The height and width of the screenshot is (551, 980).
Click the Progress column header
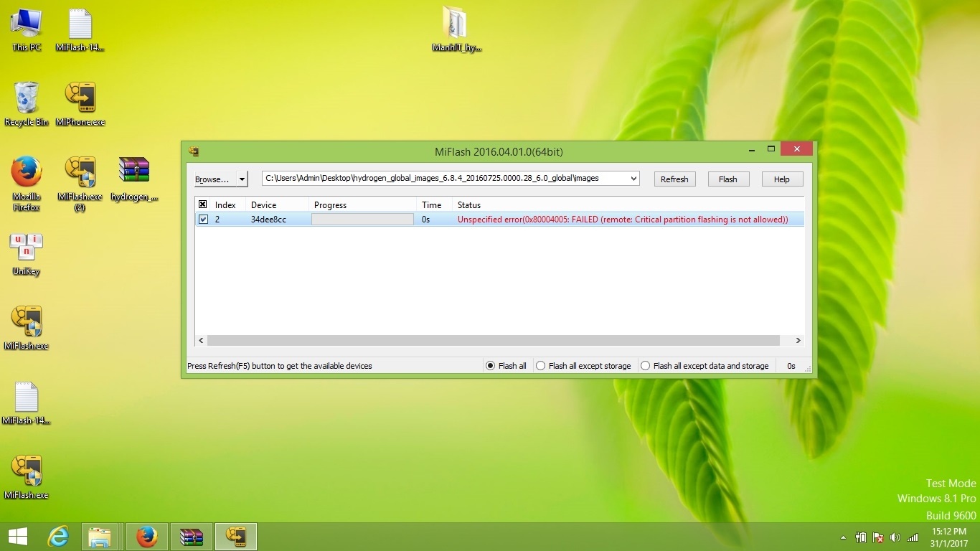tap(362, 204)
